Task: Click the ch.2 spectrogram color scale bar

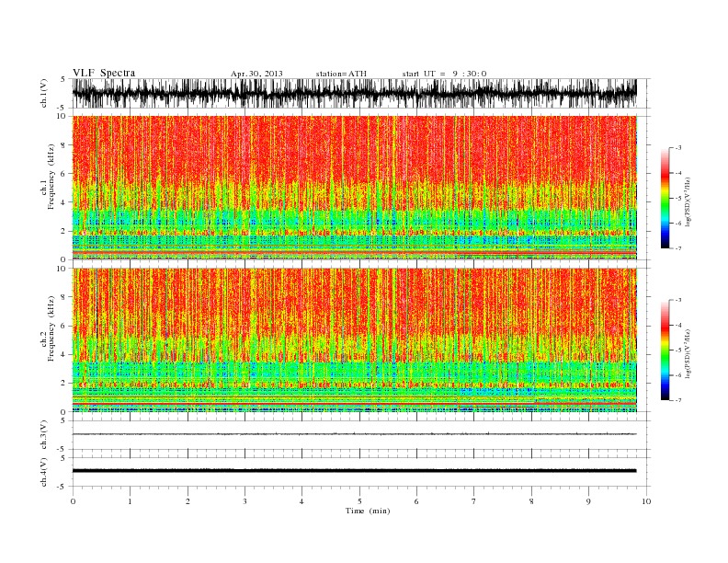Action: click(x=665, y=350)
